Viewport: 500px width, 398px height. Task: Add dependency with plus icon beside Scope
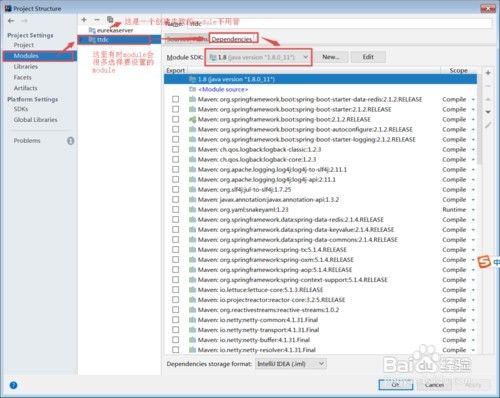(488, 73)
